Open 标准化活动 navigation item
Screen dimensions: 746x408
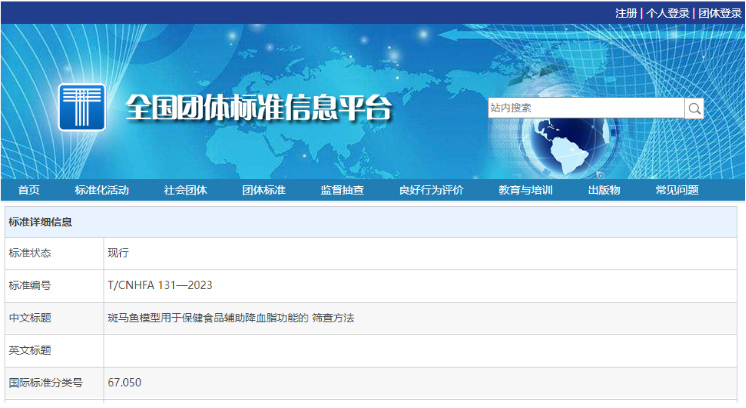tap(102, 190)
